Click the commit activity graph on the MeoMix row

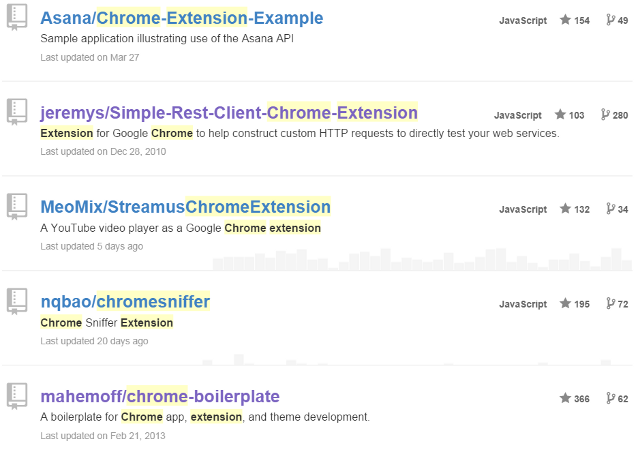[422, 259]
